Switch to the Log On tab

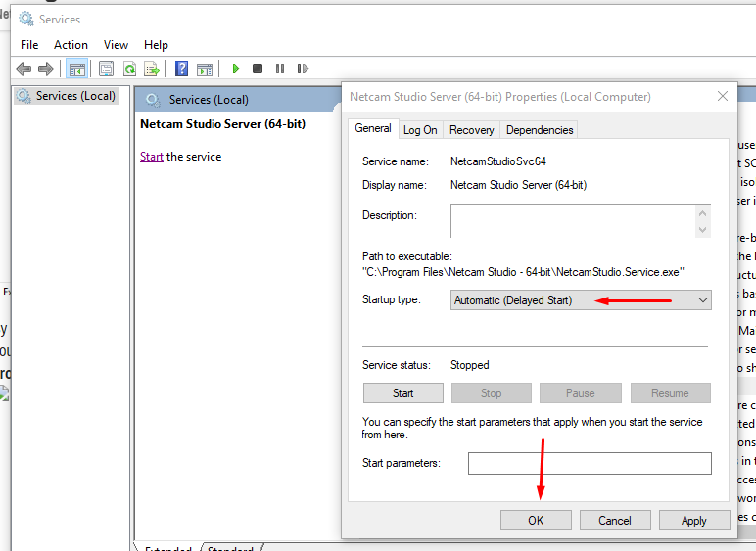click(x=420, y=130)
